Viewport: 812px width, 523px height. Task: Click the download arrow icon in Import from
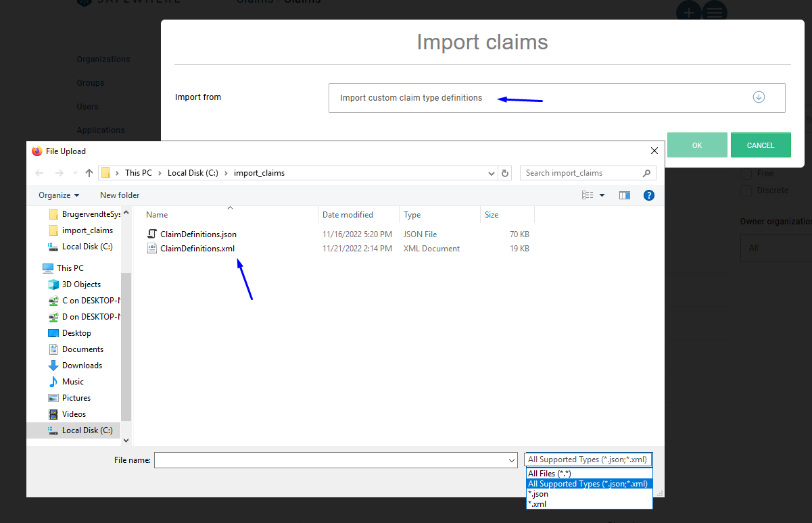point(759,97)
